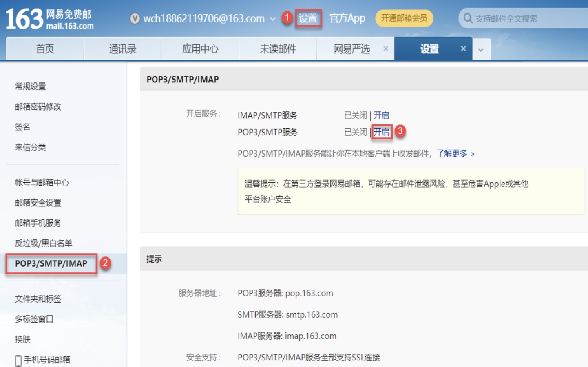Click the 开启服务 label
588x367 pixels.
[203, 114]
